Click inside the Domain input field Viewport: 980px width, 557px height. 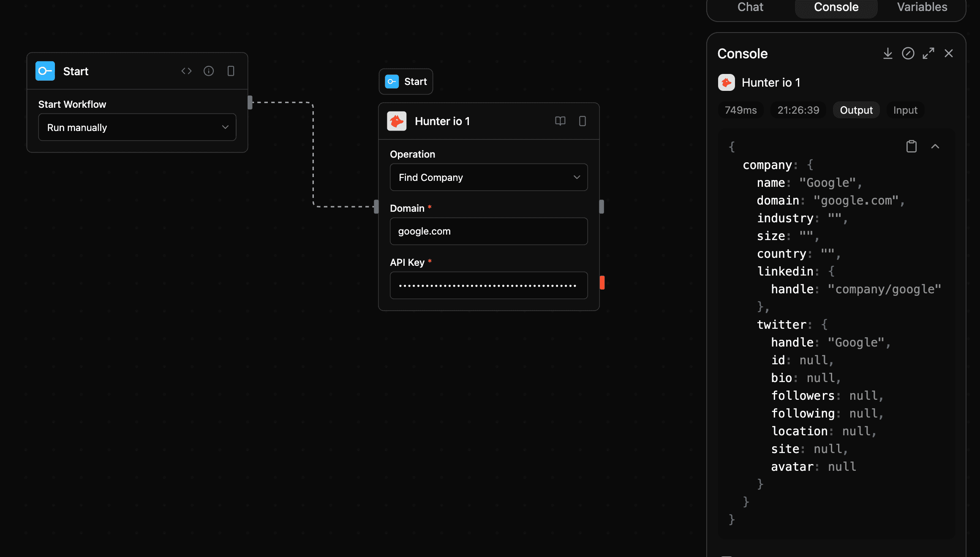click(x=488, y=231)
